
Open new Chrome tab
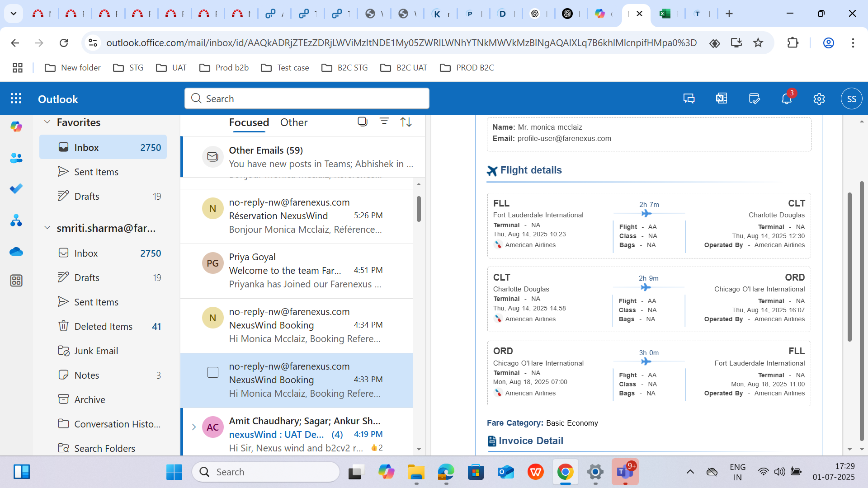pyautogui.click(x=729, y=14)
